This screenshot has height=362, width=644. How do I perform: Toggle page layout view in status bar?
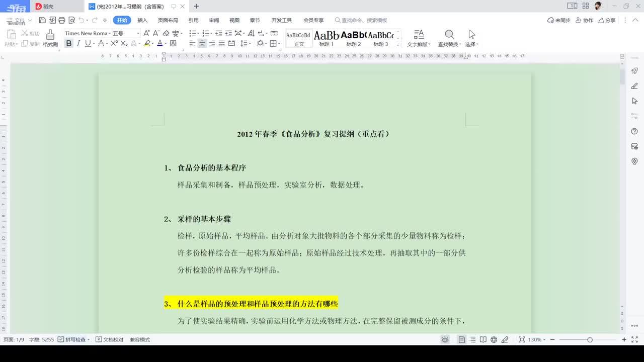[461, 340]
